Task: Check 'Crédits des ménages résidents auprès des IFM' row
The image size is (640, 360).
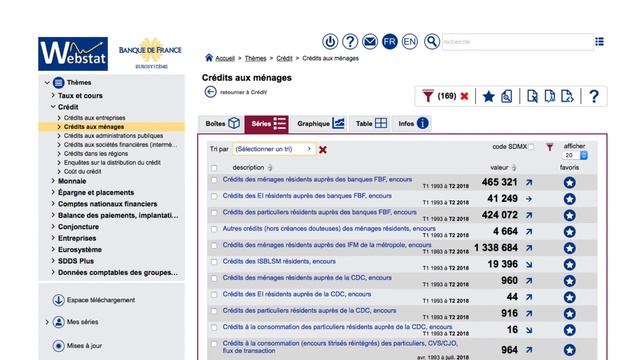Action: (214, 245)
